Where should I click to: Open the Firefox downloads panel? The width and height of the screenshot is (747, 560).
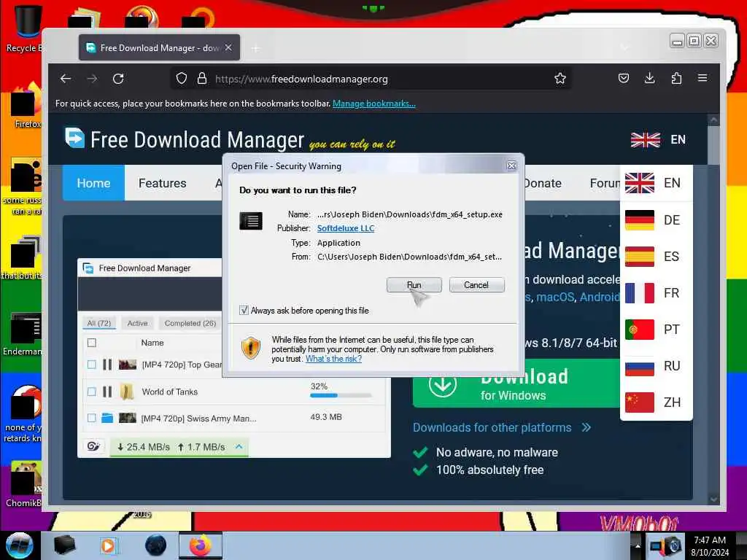[649, 78]
